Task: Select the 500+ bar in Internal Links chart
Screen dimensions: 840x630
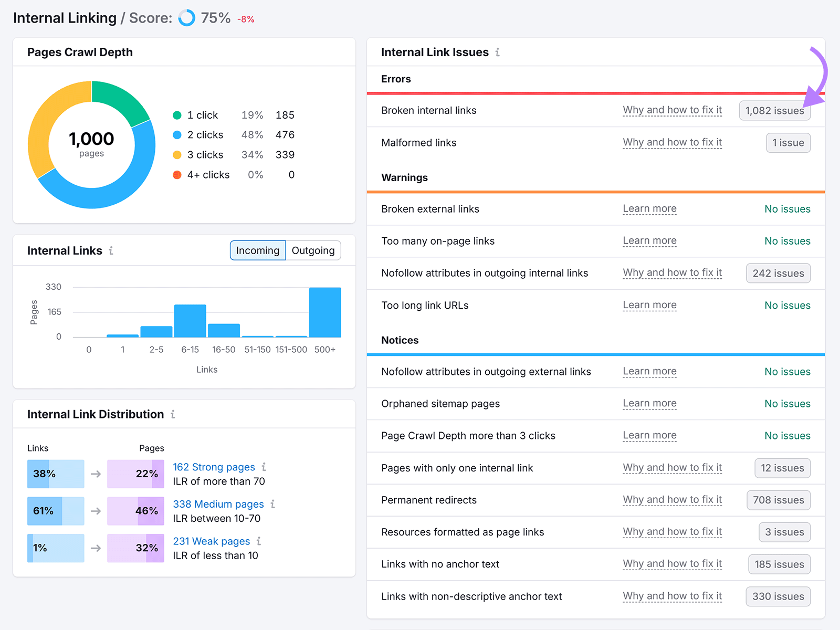Action: (325, 313)
